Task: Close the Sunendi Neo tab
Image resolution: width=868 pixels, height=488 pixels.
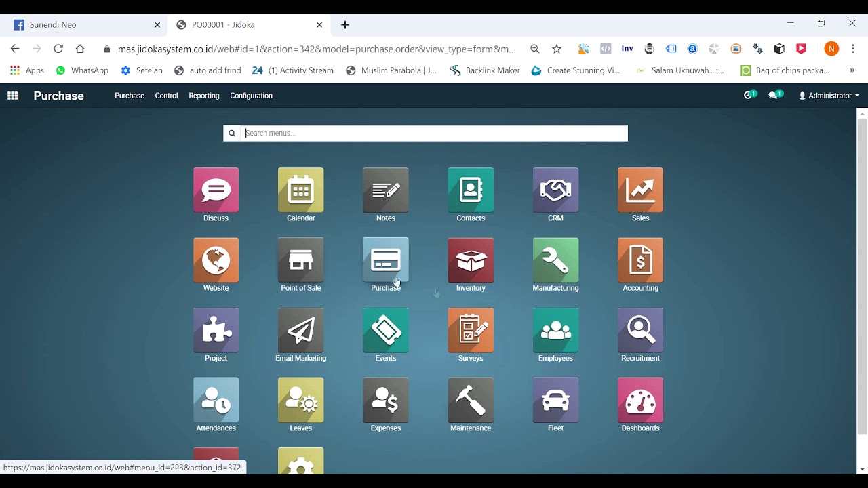Action: (x=157, y=25)
